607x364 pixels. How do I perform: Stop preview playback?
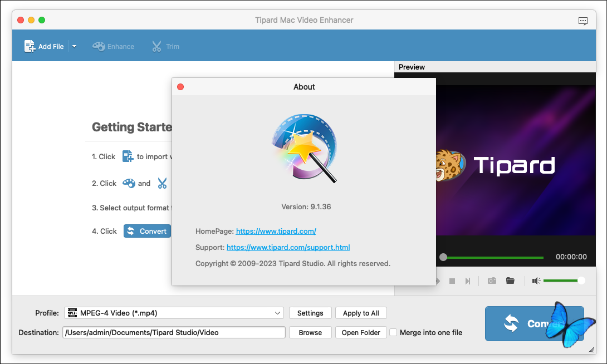coord(452,281)
